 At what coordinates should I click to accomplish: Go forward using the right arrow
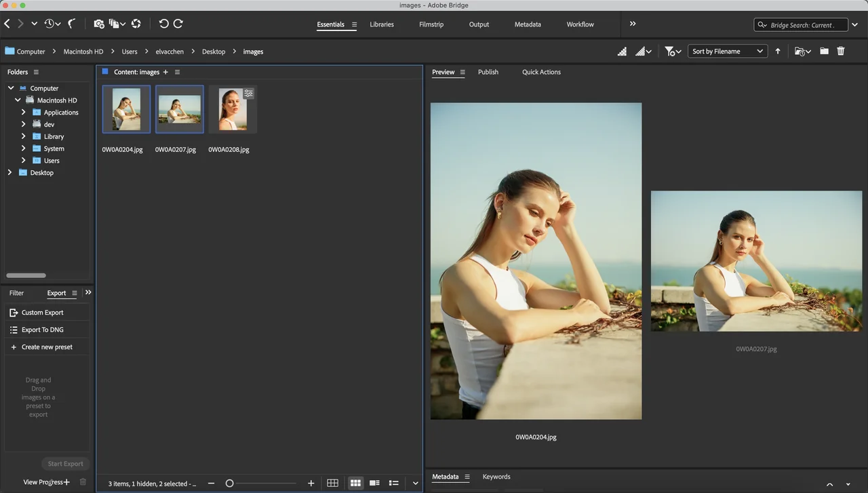pos(20,24)
